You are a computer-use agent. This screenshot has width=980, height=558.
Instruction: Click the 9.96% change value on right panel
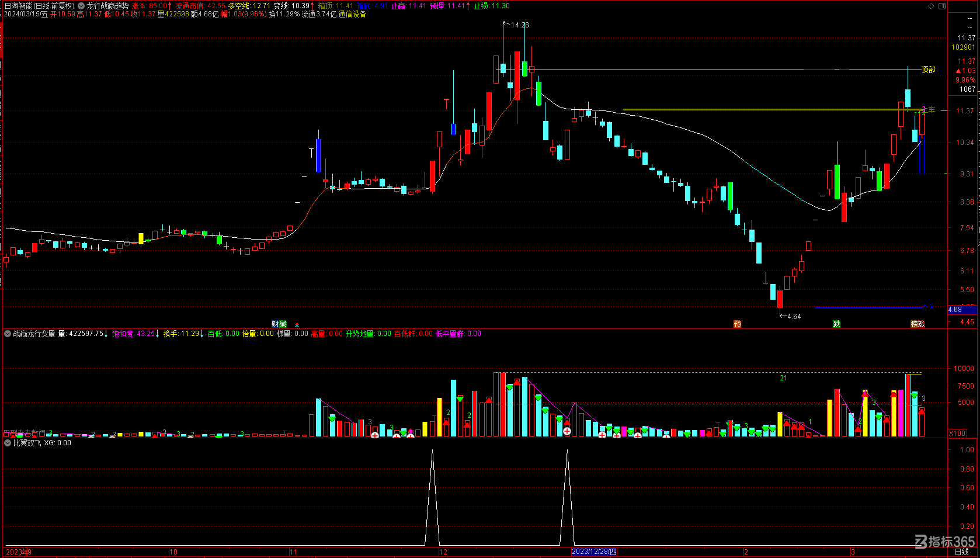(965, 80)
